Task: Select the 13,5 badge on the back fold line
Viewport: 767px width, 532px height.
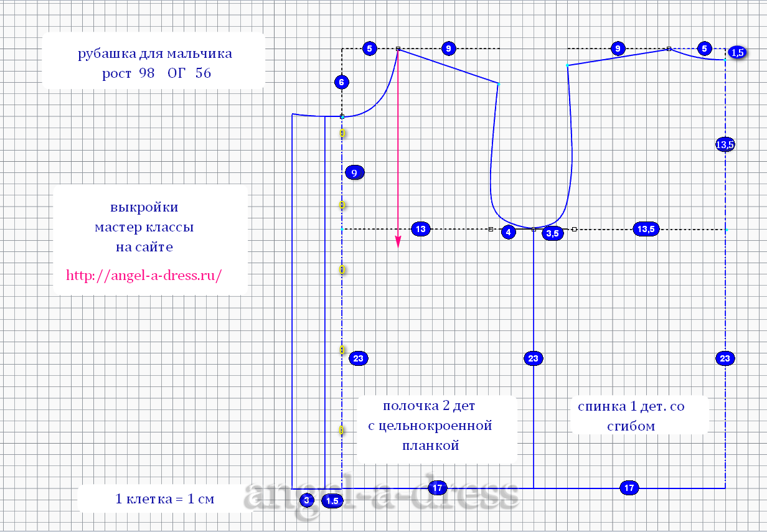Action: (725, 144)
